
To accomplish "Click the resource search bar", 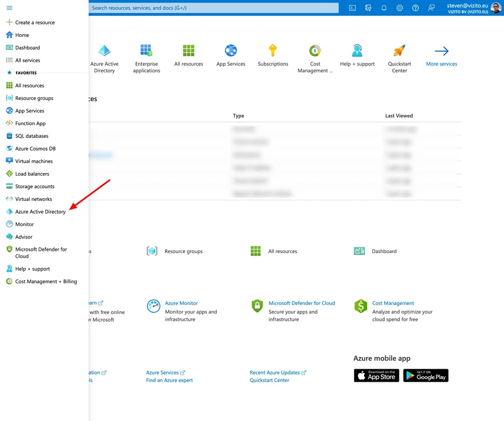I will click(x=213, y=8).
